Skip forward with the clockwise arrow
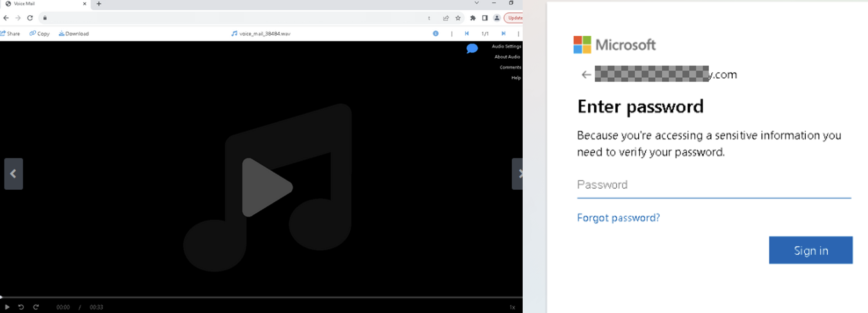 36,307
